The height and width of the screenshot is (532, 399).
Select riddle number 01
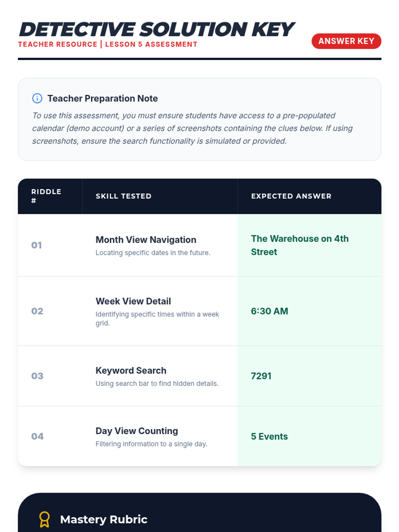pos(37,245)
